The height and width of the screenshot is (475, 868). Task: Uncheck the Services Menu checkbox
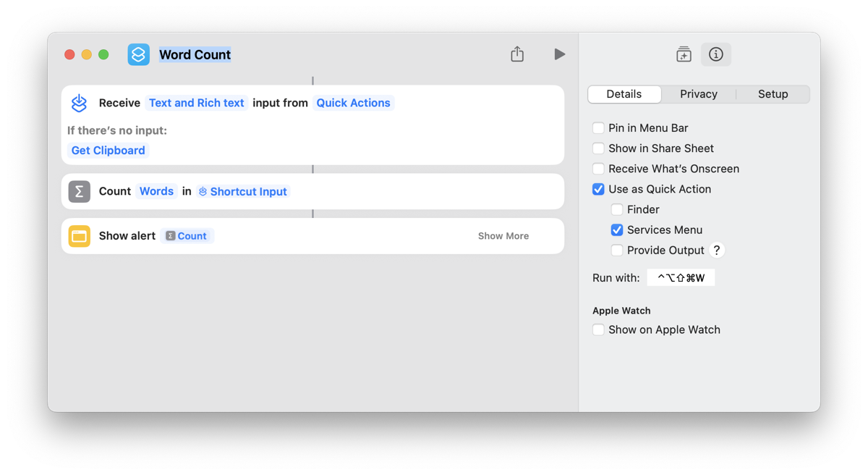click(x=617, y=230)
